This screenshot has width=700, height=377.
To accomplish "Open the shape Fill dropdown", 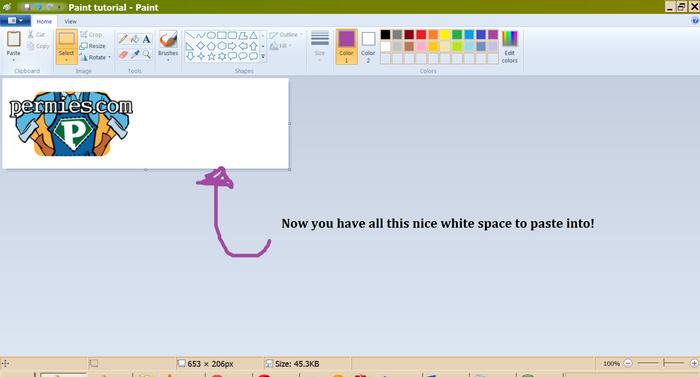I will click(x=281, y=46).
